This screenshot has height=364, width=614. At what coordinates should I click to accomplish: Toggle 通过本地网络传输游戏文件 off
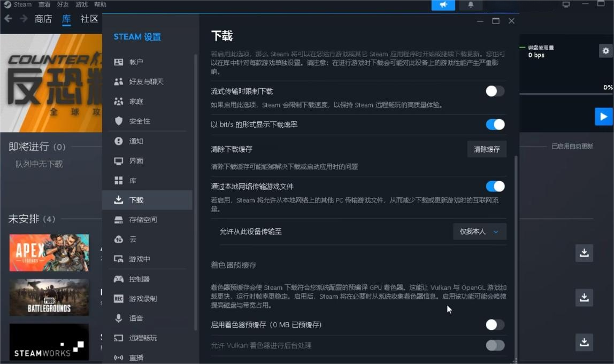coord(495,186)
